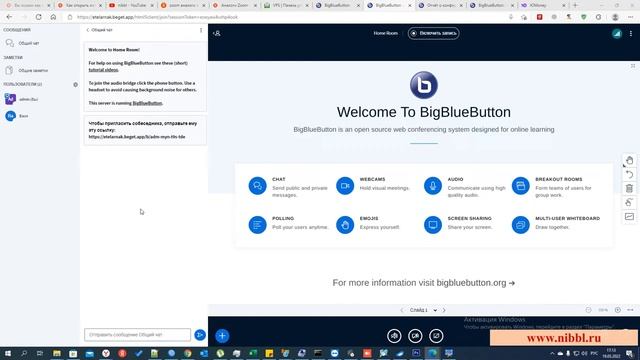Switch to the first browser tab
640x360 pixels.
point(27,6)
